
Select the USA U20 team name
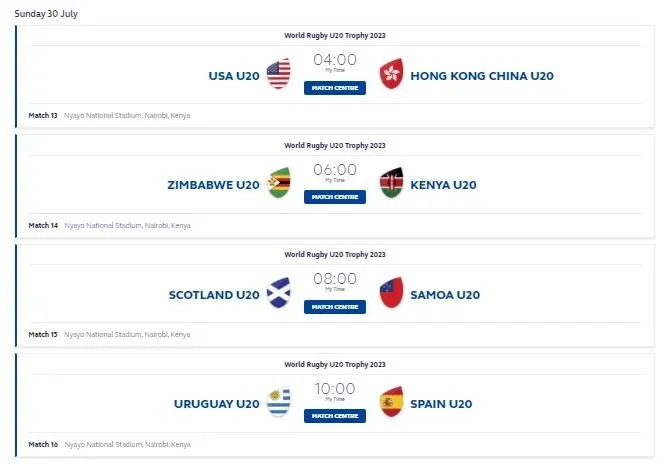point(233,76)
